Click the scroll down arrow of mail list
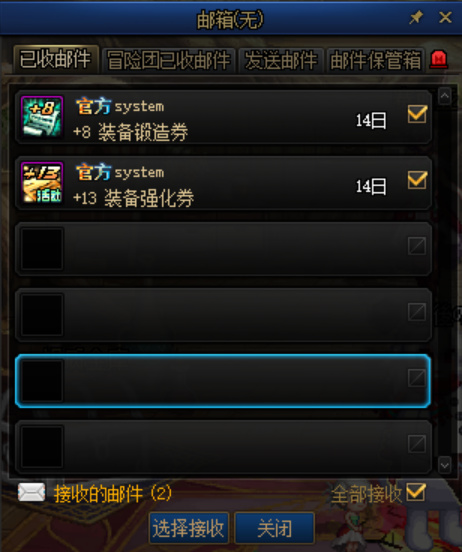The height and width of the screenshot is (552, 462). click(x=445, y=465)
